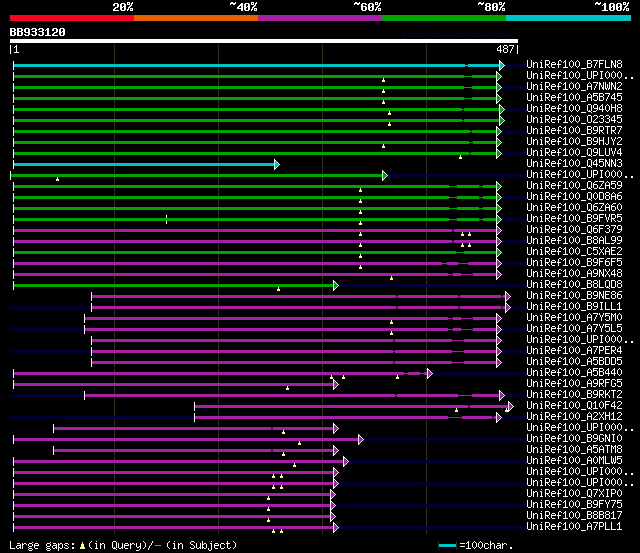Select the purple Q6F379 alignment bar
The width and height of the screenshot is (640, 553).
(255, 231)
